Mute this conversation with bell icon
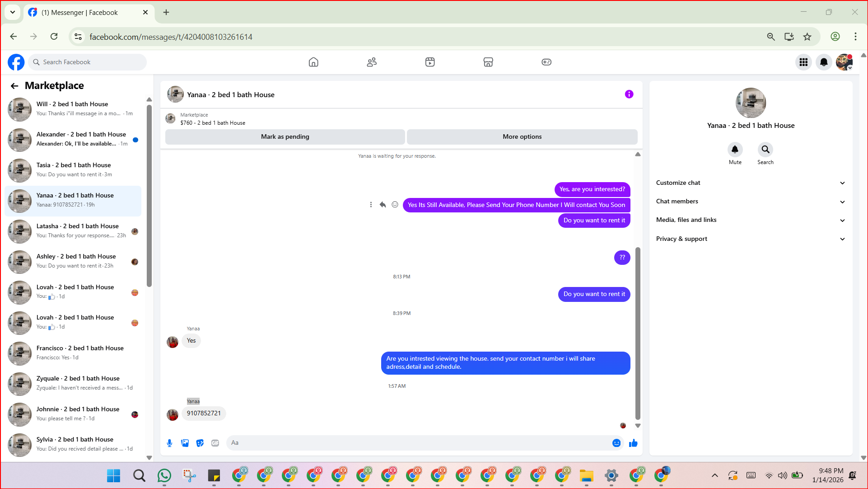 pos(735,150)
